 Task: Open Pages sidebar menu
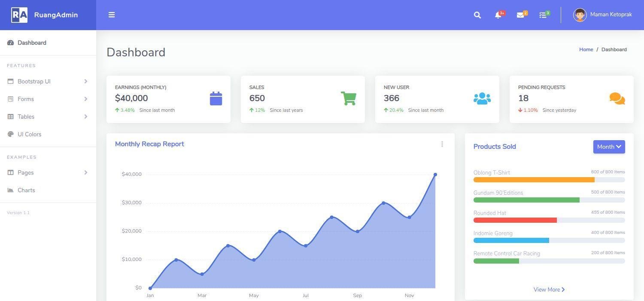point(48,172)
